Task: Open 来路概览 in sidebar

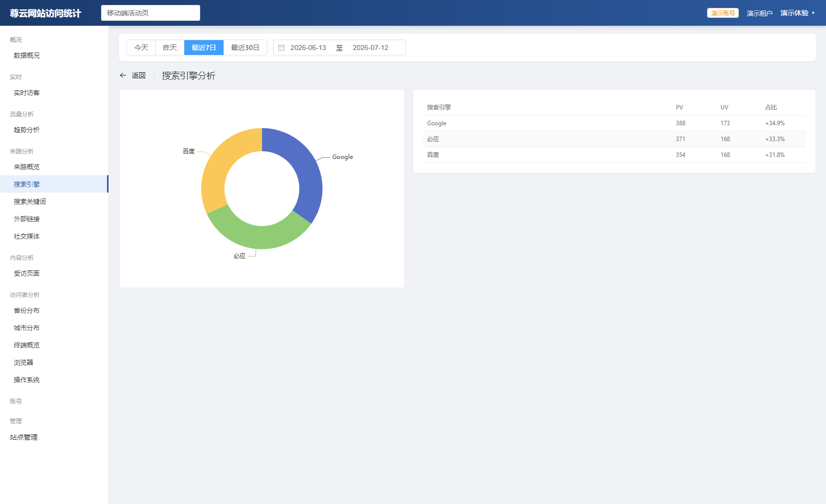Action: (54, 167)
